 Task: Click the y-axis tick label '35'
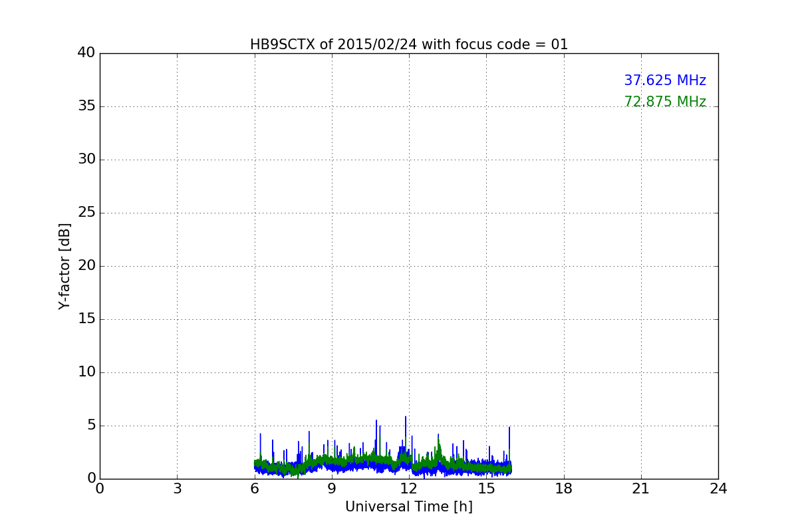pos(86,106)
